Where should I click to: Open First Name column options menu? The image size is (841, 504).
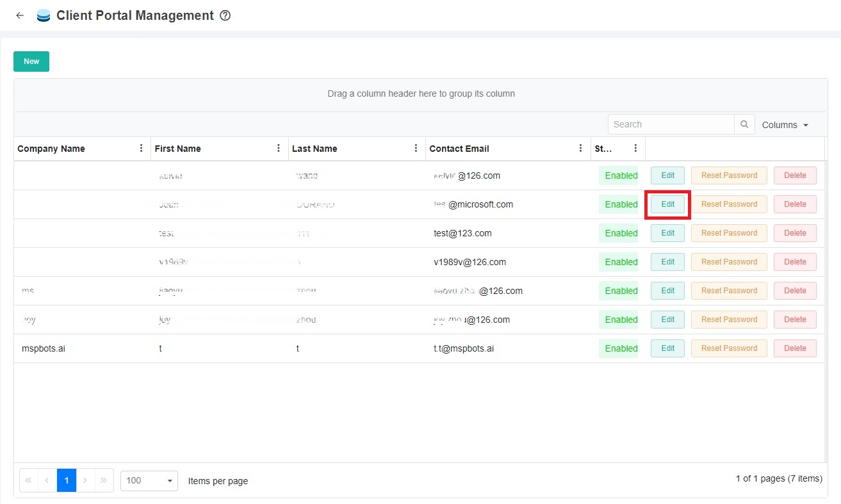point(278,148)
